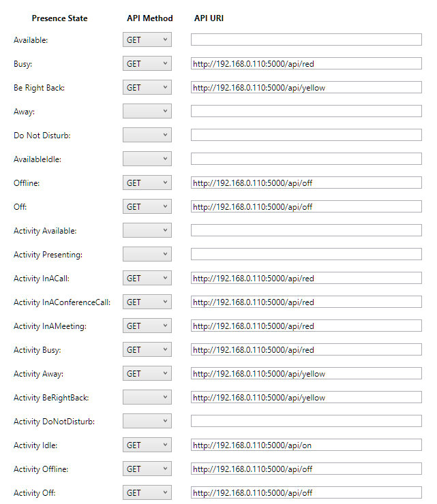Viewport: 437px width, 504px height.
Task: Click the 'AvailableIdle:' label
Action: 37,159
